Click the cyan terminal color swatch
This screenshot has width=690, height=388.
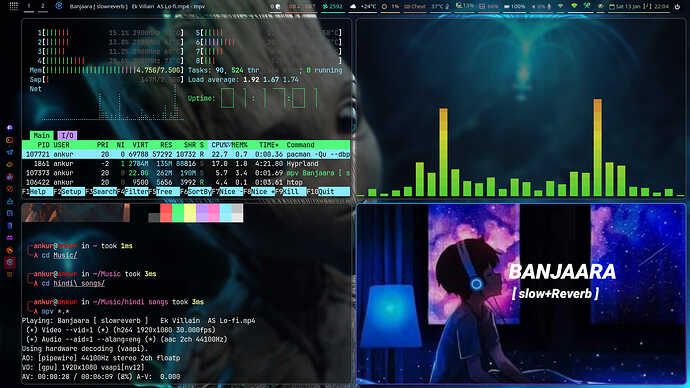[x=225, y=213]
